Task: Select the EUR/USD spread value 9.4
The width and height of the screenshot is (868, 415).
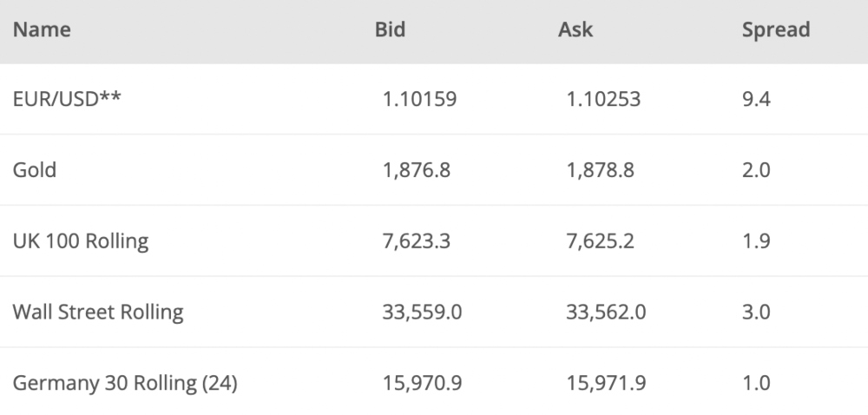Action: coord(756,100)
